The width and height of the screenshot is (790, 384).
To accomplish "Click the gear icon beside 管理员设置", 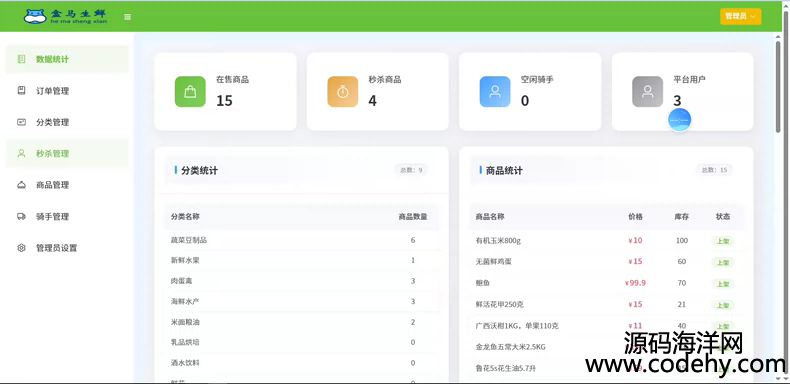I will tap(21, 248).
